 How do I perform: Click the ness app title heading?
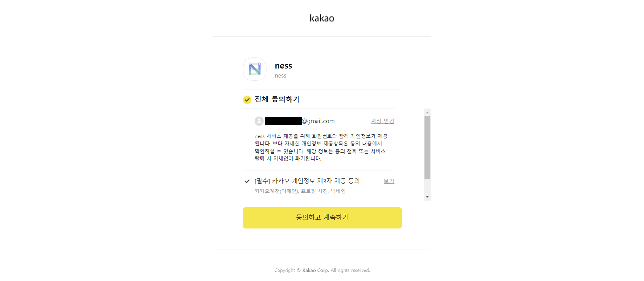pos(283,66)
